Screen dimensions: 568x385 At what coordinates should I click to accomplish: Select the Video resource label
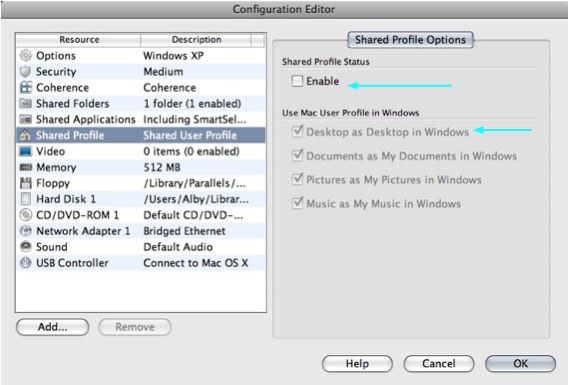pyautogui.click(x=51, y=151)
